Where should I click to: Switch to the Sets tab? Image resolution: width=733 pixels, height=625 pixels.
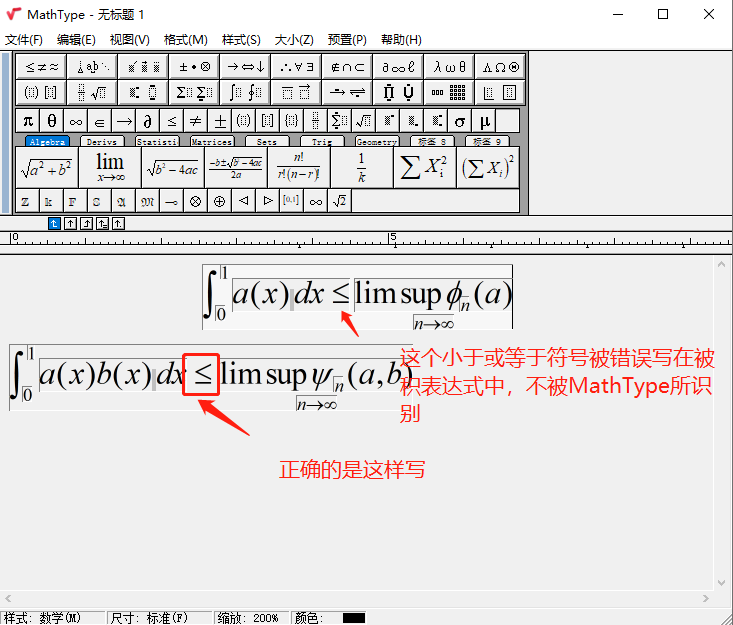pos(266,141)
